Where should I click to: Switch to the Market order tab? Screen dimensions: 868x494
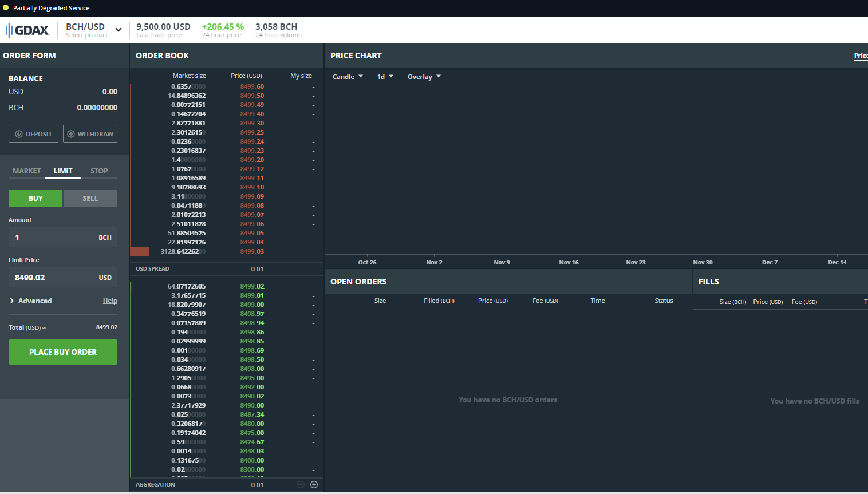point(27,171)
